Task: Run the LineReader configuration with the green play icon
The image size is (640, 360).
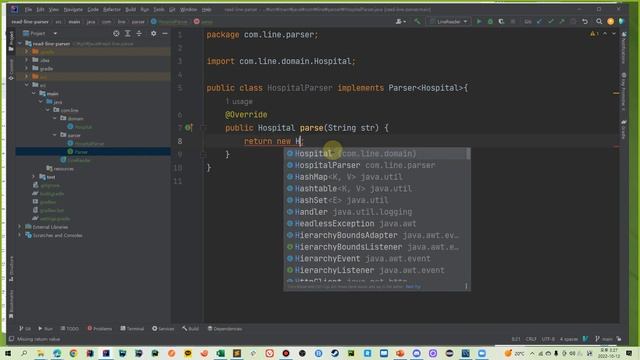Action: tap(479, 21)
